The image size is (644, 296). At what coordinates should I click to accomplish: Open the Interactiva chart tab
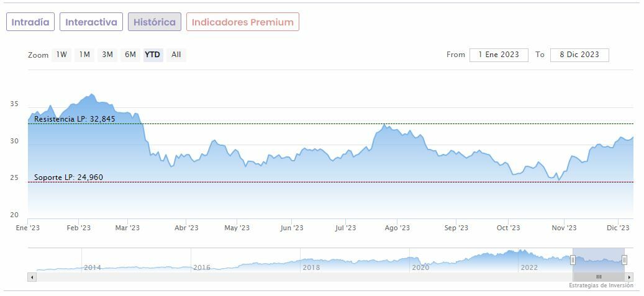91,22
